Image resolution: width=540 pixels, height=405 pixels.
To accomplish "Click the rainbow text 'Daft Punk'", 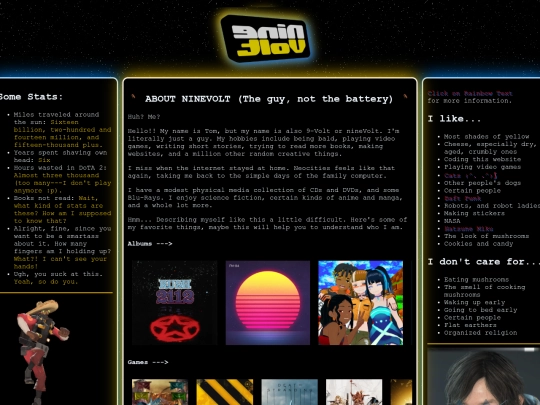I will pyautogui.click(x=463, y=198).
